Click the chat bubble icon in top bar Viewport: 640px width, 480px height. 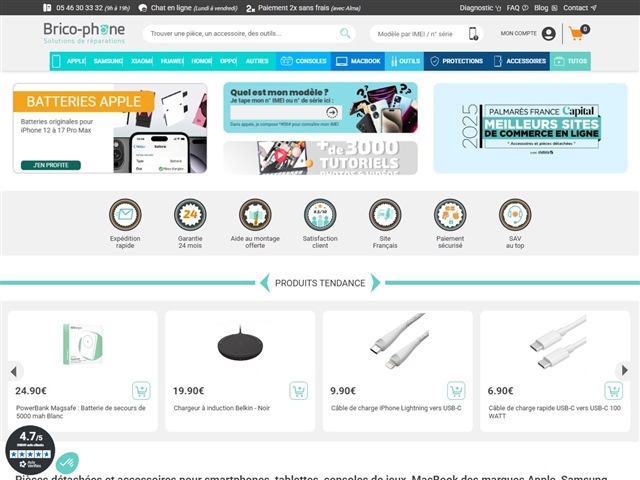(142, 8)
